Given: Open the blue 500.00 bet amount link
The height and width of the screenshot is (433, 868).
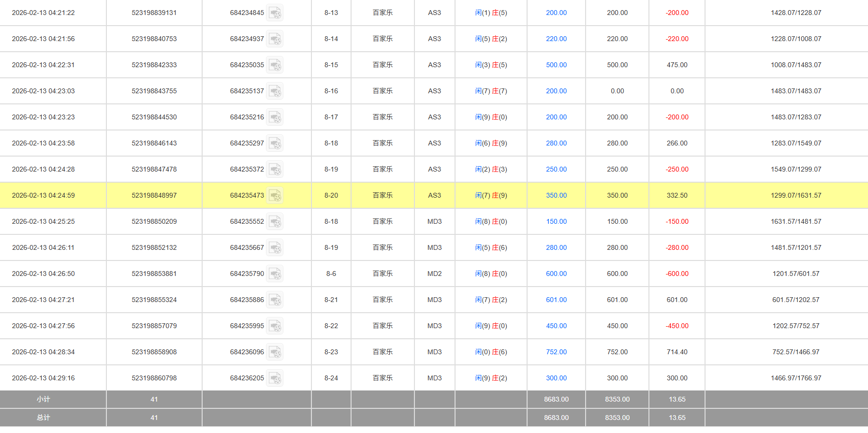Looking at the screenshot, I should [x=556, y=65].
